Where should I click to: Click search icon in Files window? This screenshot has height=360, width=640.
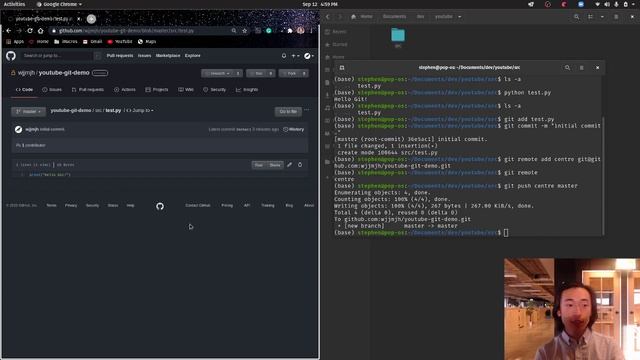click(576, 17)
